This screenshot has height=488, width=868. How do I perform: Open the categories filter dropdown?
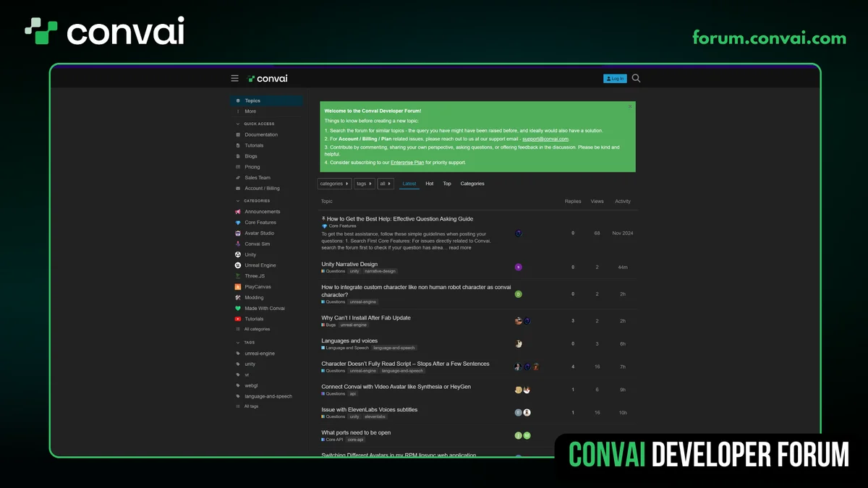coord(334,184)
